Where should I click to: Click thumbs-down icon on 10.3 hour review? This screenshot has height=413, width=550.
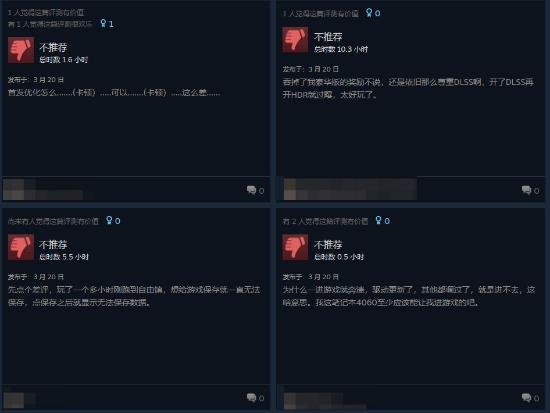(x=295, y=40)
